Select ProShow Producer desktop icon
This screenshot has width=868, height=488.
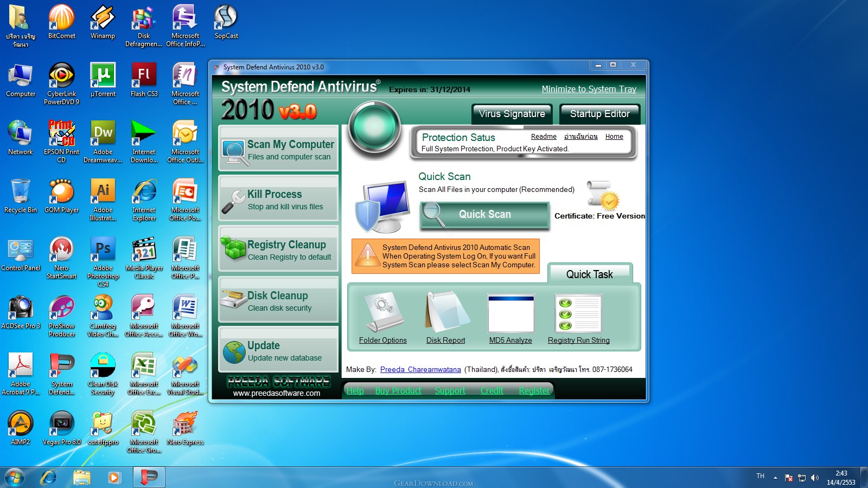(62, 316)
